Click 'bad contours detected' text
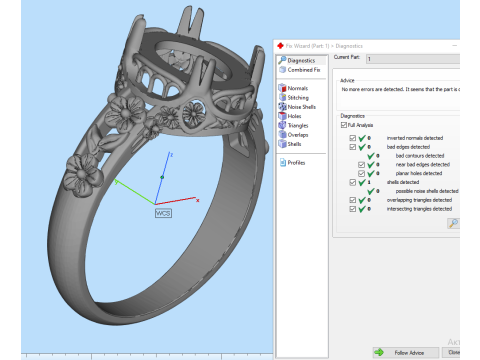480x360 pixels. [x=420, y=156]
